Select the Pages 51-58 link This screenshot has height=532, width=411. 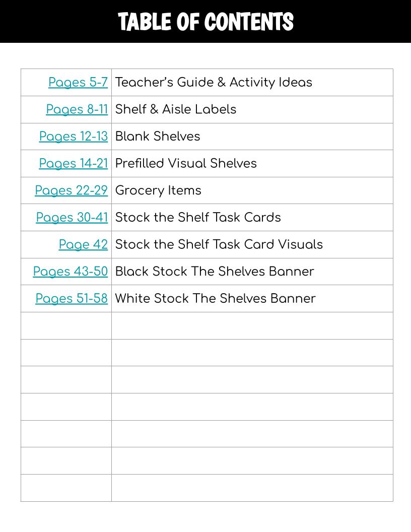point(72,299)
